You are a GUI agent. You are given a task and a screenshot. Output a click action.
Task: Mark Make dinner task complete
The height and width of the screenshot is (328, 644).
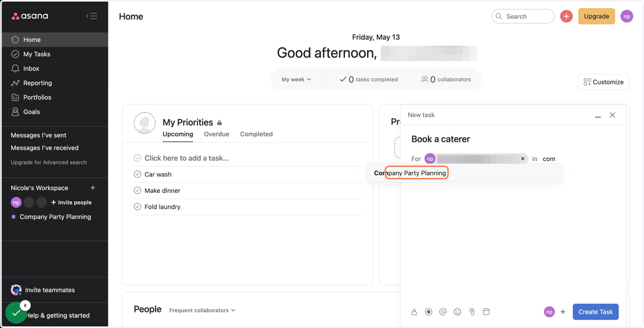(x=137, y=191)
